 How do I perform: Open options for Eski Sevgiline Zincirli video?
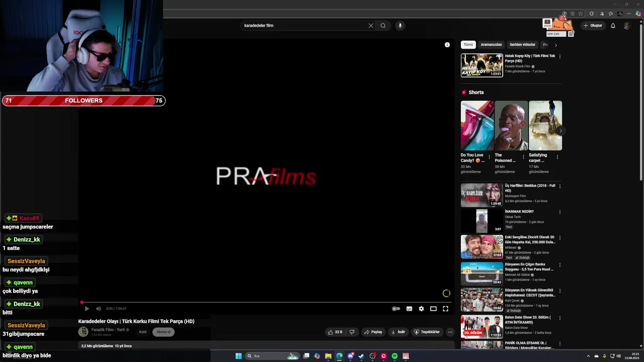[x=560, y=238]
